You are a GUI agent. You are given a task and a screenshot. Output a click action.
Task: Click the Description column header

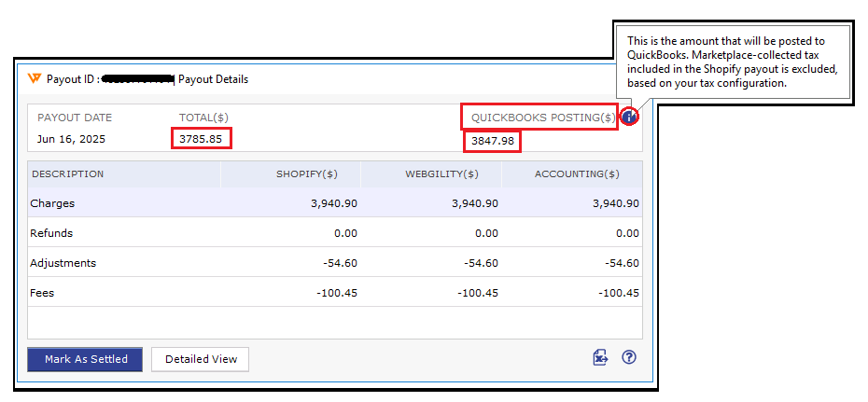tap(67, 173)
